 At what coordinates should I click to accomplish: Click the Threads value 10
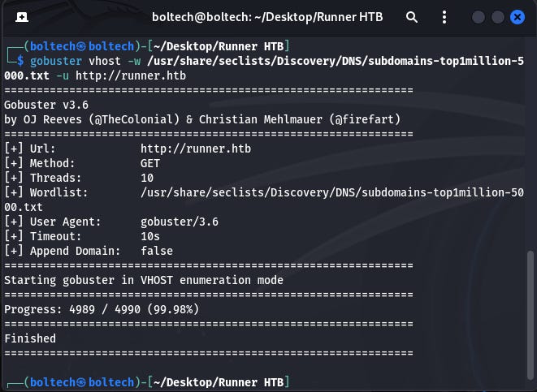click(x=147, y=178)
